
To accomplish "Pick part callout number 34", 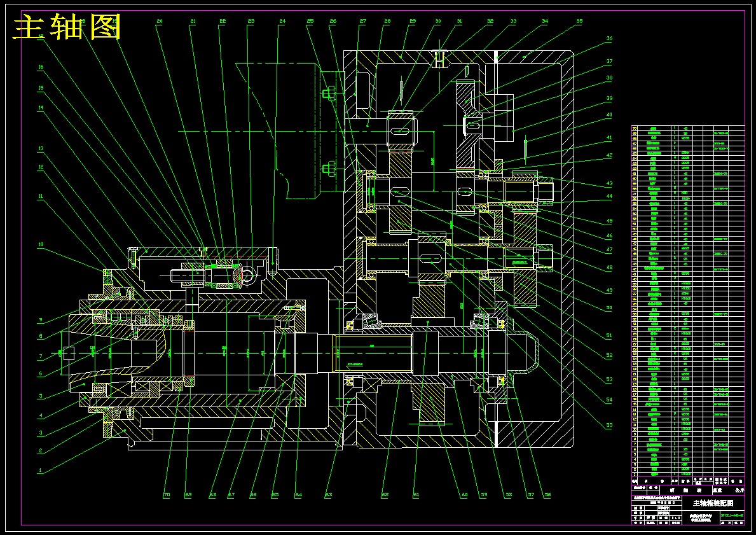I will [x=545, y=21].
